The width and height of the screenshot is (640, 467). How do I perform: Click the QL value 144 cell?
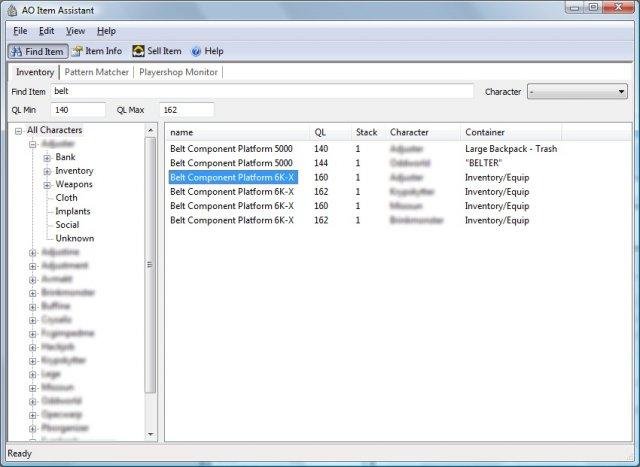(x=321, y=163)
